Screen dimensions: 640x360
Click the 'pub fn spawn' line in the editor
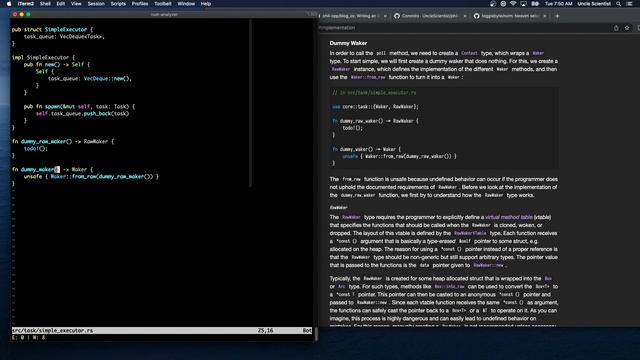tap(79, 107)
